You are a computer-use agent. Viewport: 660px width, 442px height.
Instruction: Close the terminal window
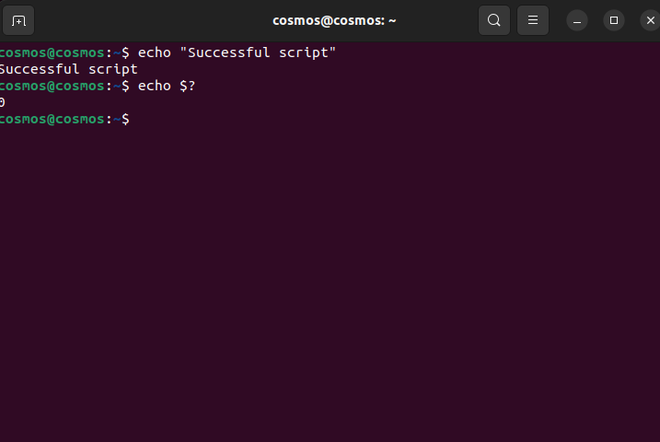click(x=650, y=20)
